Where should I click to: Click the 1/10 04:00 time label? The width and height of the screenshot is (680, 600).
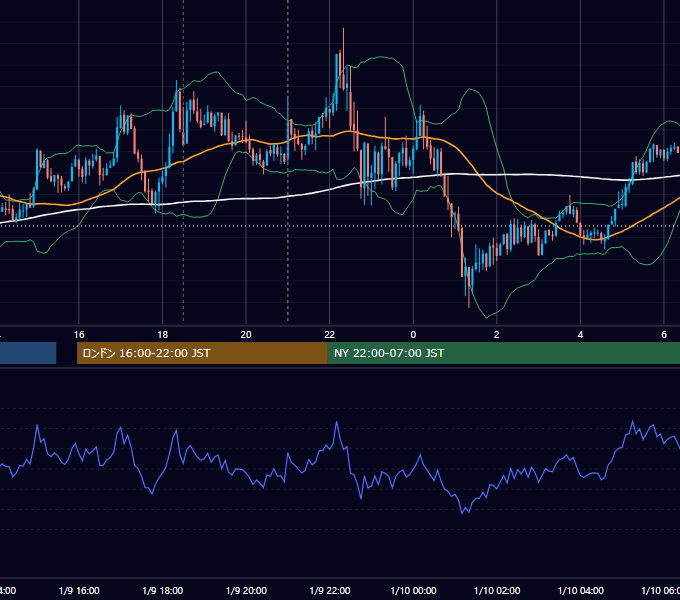tap(581, 590)
